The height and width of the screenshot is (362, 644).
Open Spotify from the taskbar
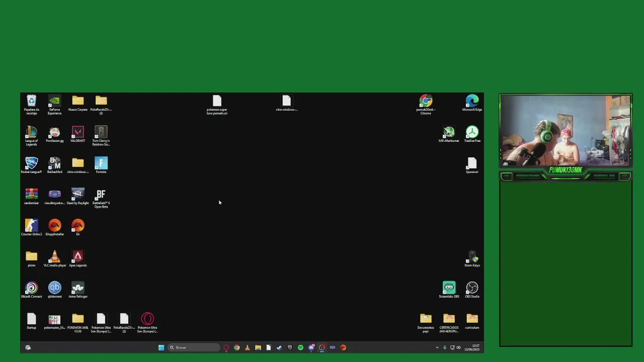(x=300, y=347)
